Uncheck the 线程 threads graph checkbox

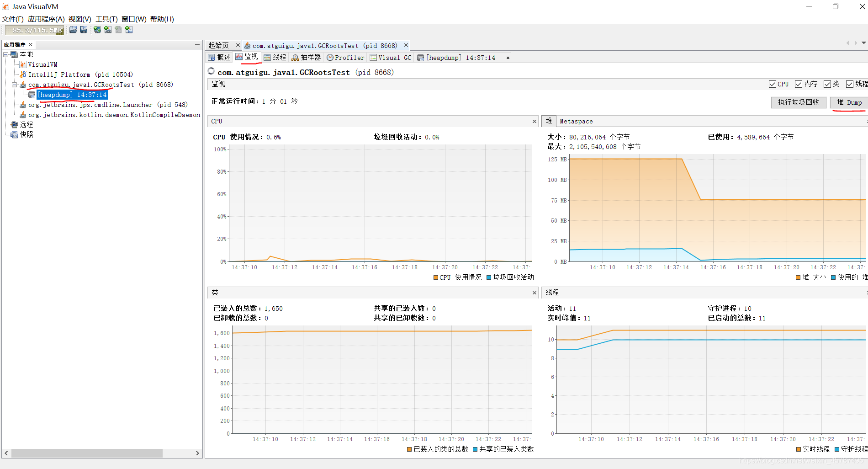tap(850, 84)
